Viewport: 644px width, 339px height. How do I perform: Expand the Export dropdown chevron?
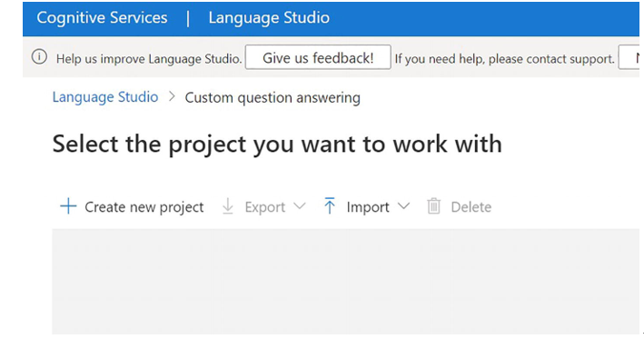(300, 206)
